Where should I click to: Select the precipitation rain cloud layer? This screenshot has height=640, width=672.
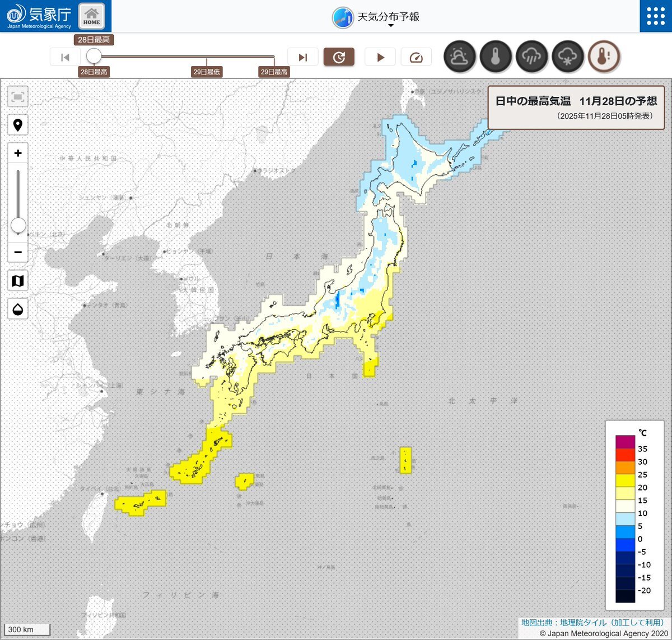pos(531,57)
